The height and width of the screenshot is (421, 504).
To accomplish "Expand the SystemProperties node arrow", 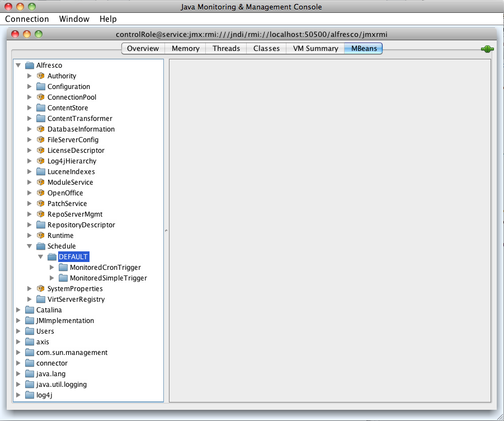I will point(29,288).
